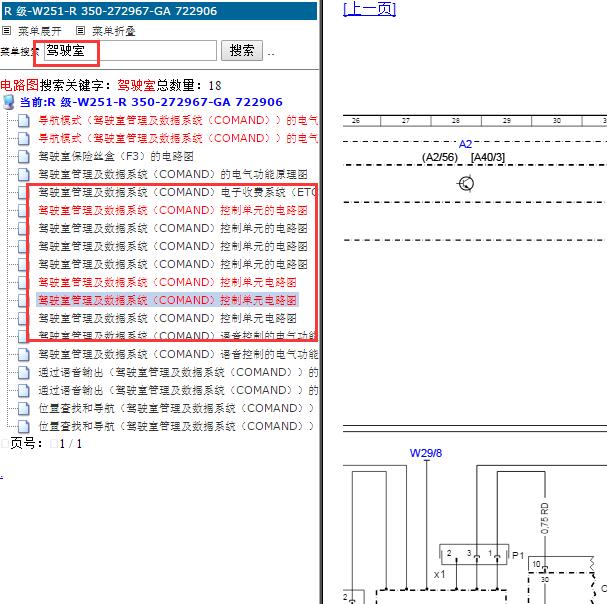Click the transistor symbol in the diagram
607x604 pixels.
pos(465,184)
